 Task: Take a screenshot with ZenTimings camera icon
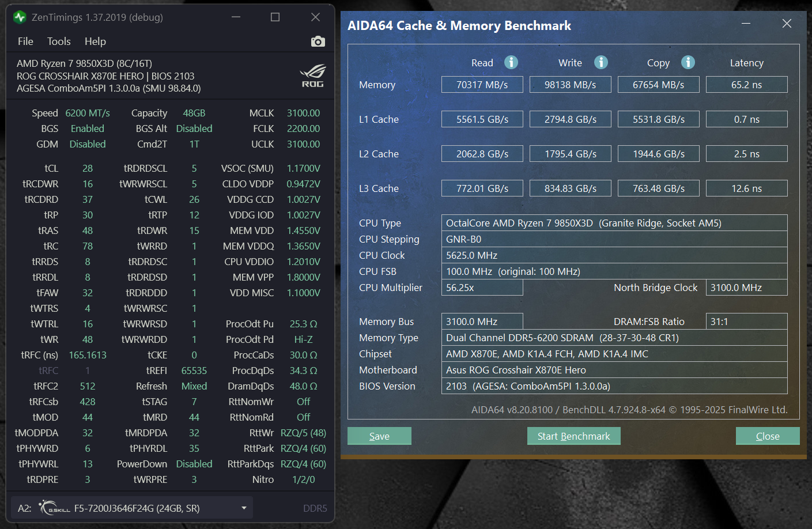click(x=318, y=41)
